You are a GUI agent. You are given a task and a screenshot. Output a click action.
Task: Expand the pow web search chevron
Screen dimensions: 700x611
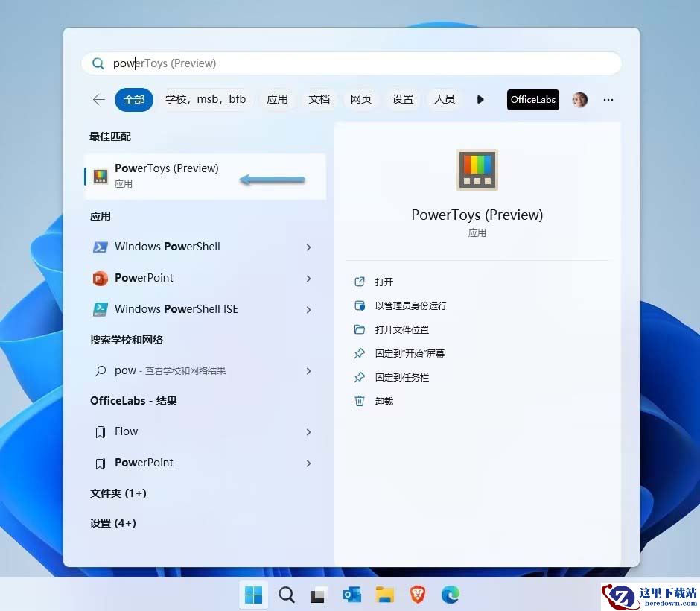pos(308,371)
